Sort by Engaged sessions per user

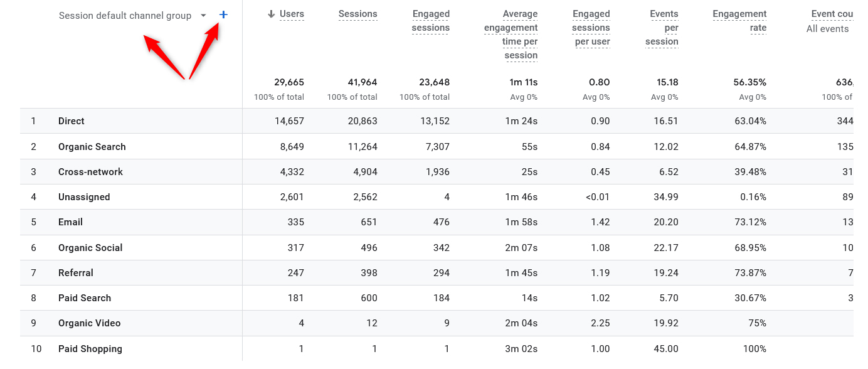pos(591,28)
